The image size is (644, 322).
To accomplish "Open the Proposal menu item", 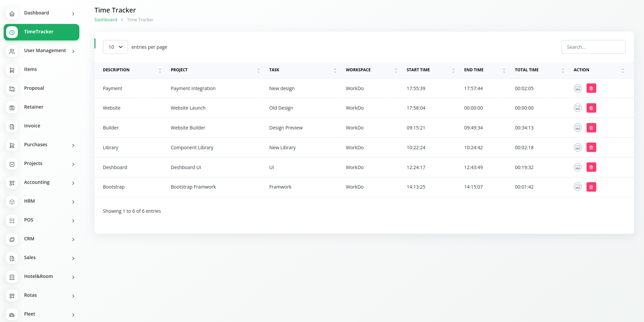I will tap(41, 88).
